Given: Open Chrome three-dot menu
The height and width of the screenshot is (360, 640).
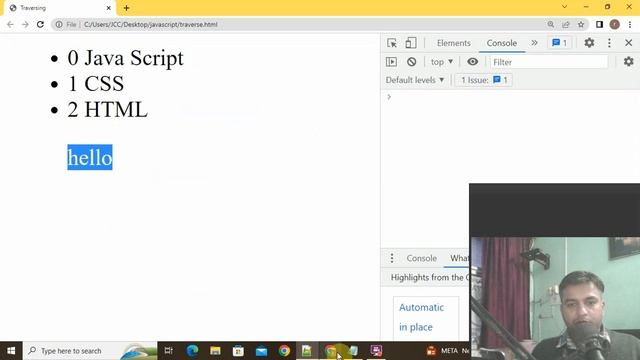Looking at the screenshot, I should click(630, 24).
